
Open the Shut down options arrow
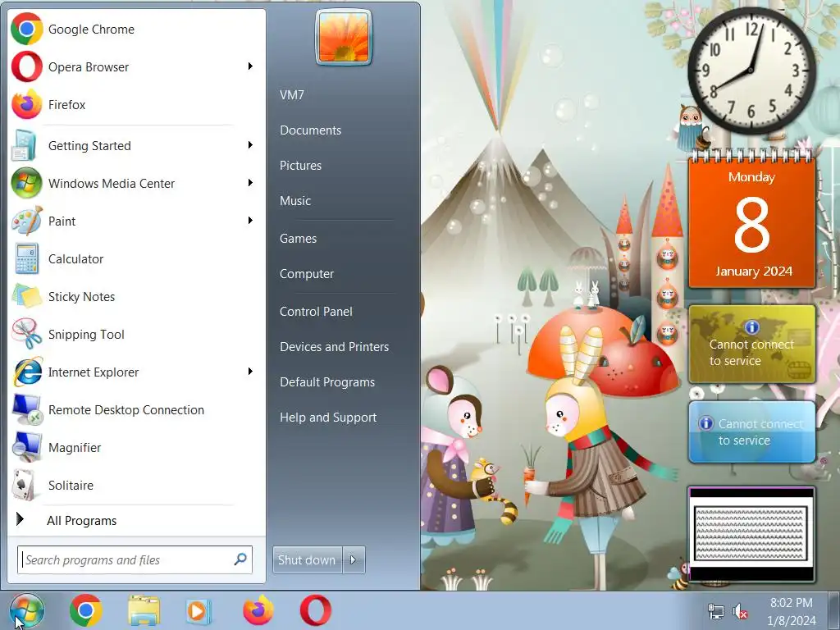(x=354, y=559)
